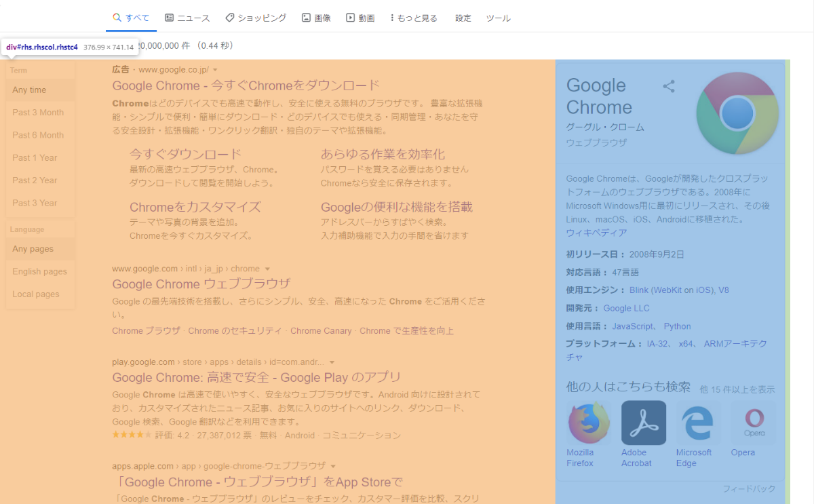The width and height of the screenshot is (814, 504).
Task: Show 他 15 件以上を表示 related searches
Action: pos(737,389)
